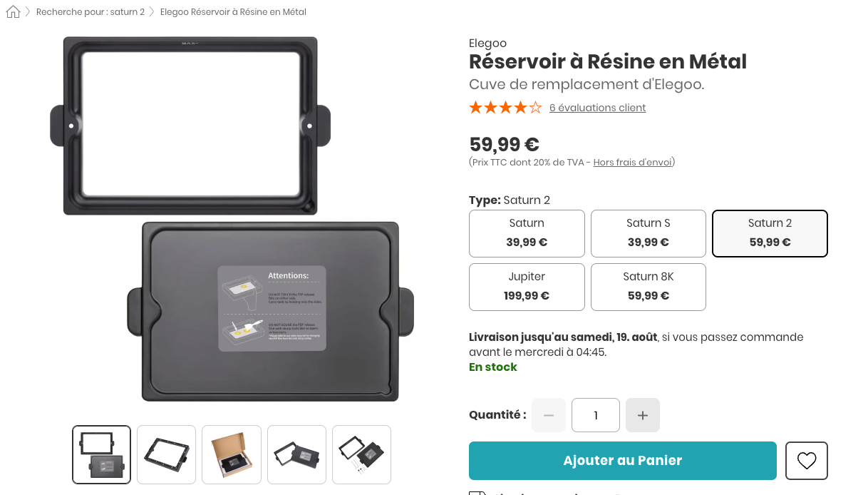Open breadcrumb 'Recherche pour : saturn 2'
This screenshot has width=868, height=495.
click(x=91, y=12)
